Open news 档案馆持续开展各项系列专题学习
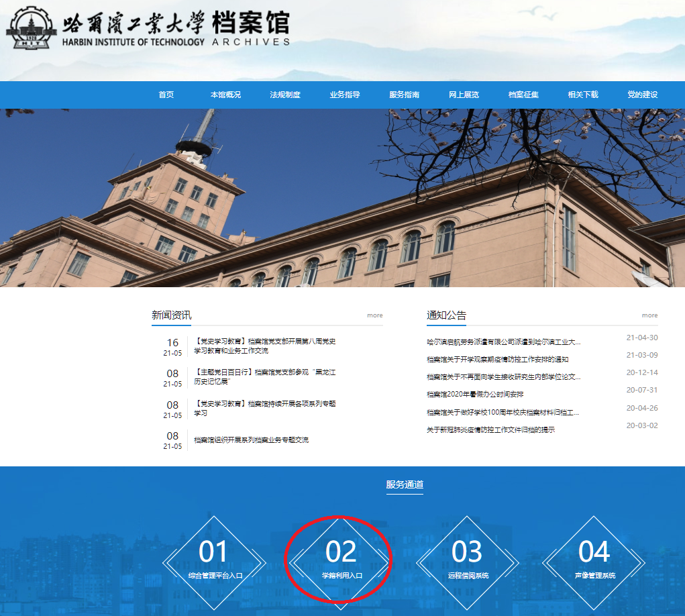This screenshot has height=616, width=685. point(265,408)
